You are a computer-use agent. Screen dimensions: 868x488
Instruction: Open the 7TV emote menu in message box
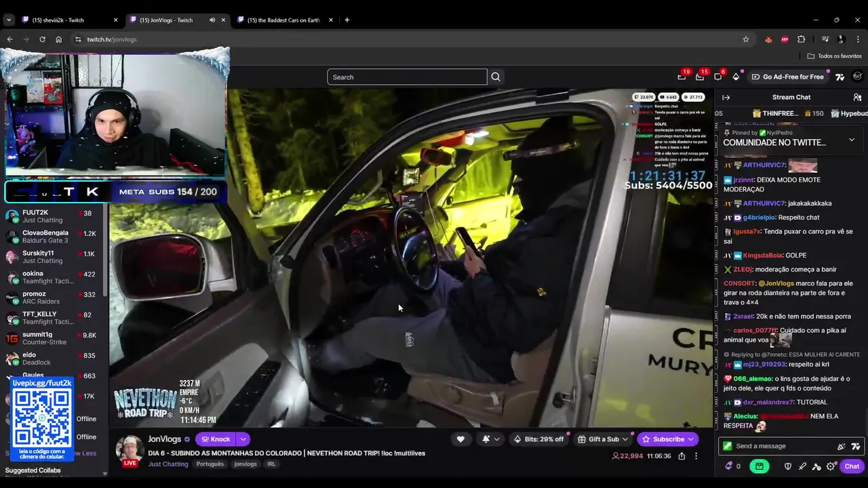[x=856, y=446]
